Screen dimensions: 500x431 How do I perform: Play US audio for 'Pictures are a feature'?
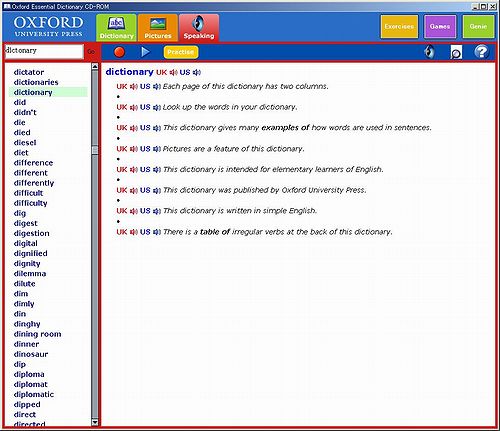[x=157, y=149]
